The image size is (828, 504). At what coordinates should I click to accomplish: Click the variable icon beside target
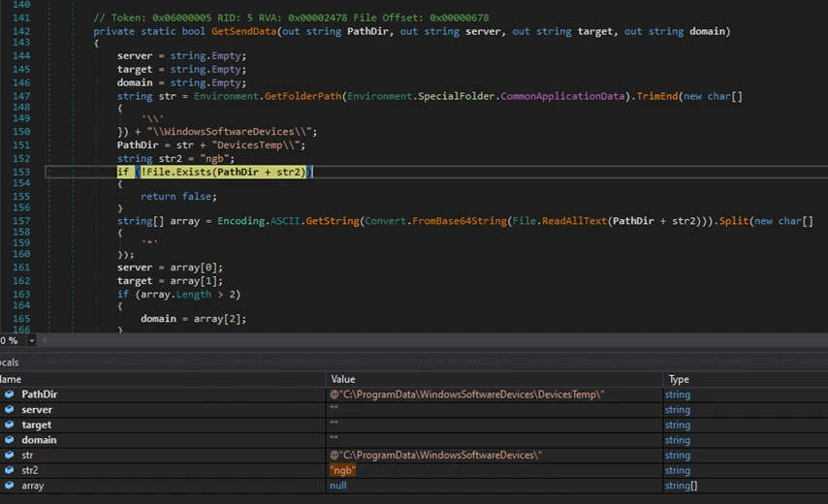pos(10,425)
